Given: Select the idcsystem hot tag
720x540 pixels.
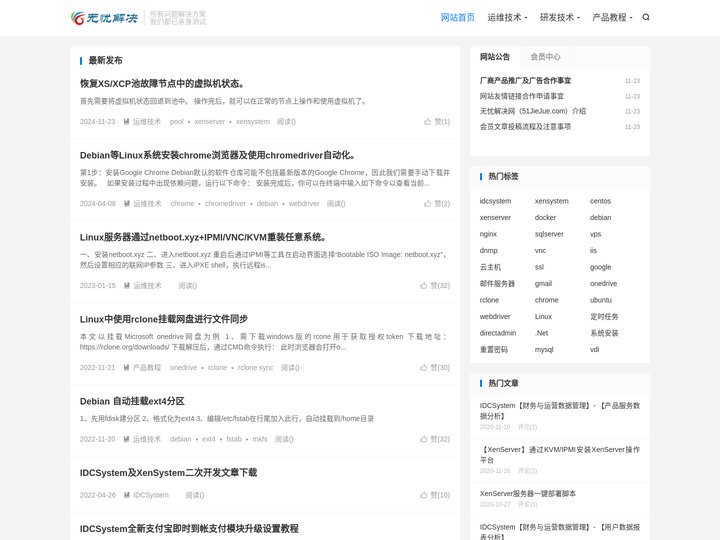Looking at the screenshot, I should pyautogui.click(x=495, y=201).
